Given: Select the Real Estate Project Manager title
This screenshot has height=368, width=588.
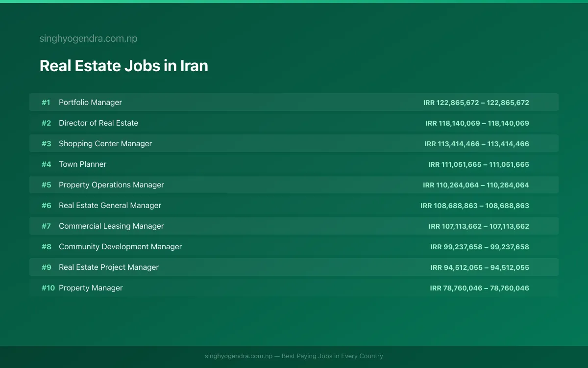Looking at the screenshot, I should coord(109,267).
